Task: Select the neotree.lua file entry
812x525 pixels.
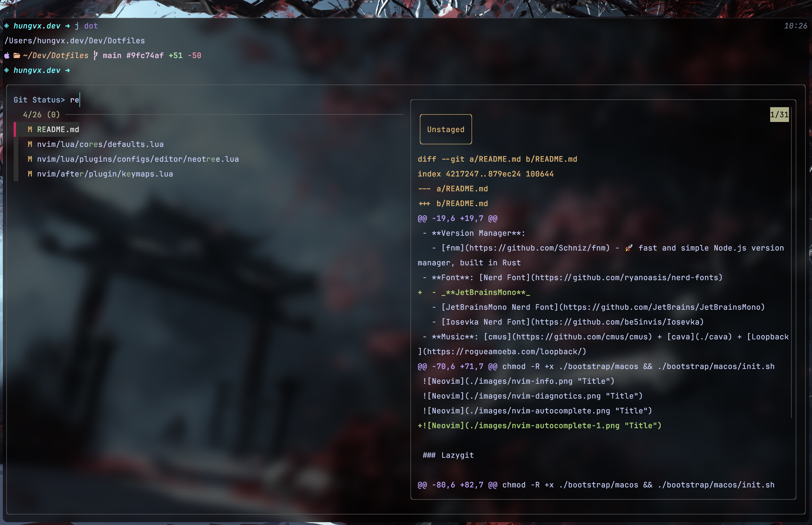Action: (x=138, y=159)
